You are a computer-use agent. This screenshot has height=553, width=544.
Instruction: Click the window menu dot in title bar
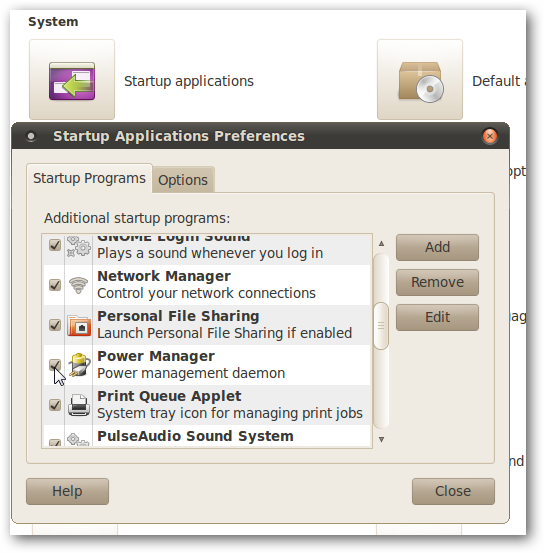click(31, 136)
